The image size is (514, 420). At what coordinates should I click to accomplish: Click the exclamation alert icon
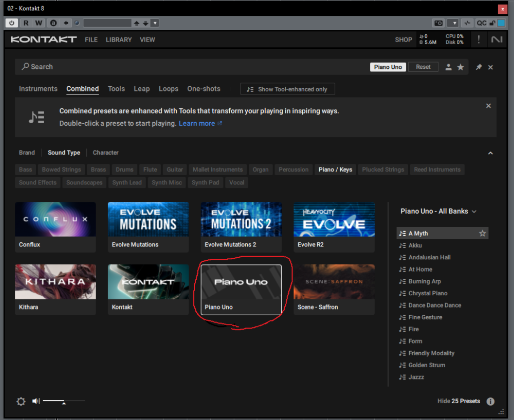479,40
